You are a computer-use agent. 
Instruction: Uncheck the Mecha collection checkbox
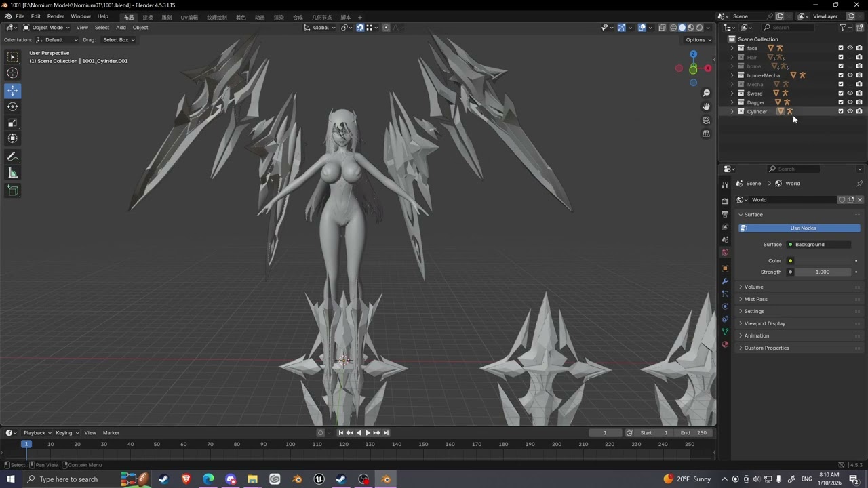click(x=841, y=84)
